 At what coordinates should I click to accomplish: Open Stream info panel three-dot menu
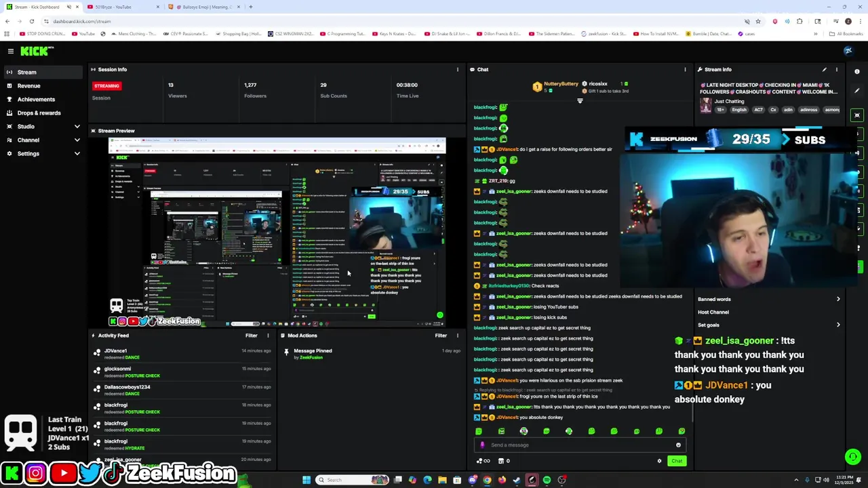(836, 69)
